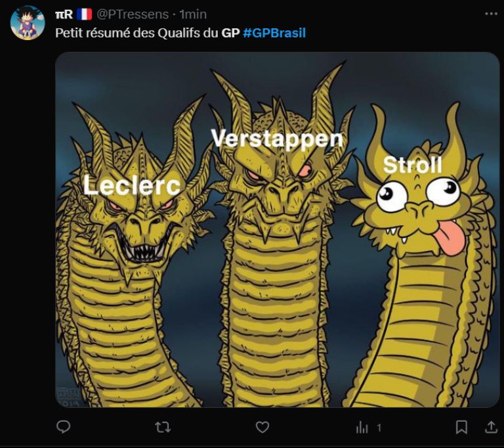Image resolution: width=504 pixels, height=448 pixels.
Task: Visit the @PTressens handle profile
Action: [x=133, y=14]
